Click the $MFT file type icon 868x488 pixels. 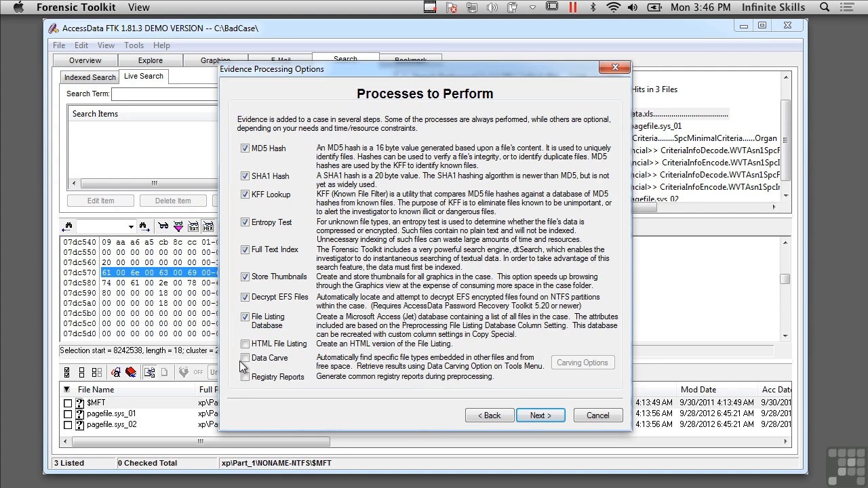coord(80,403)
